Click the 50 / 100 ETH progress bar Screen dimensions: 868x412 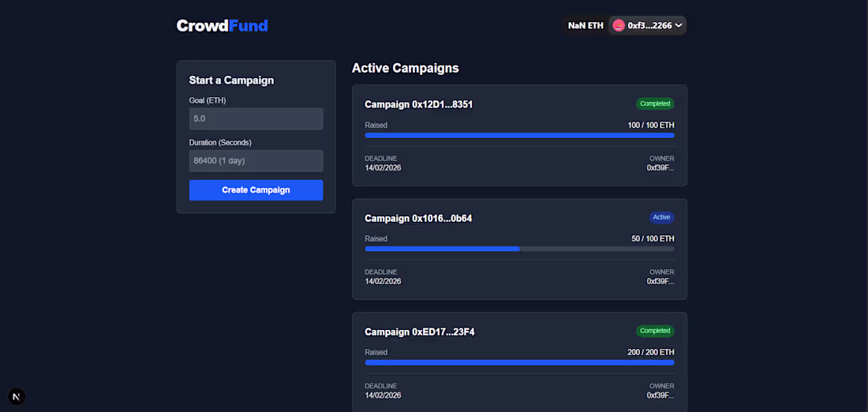click(519, 249)
